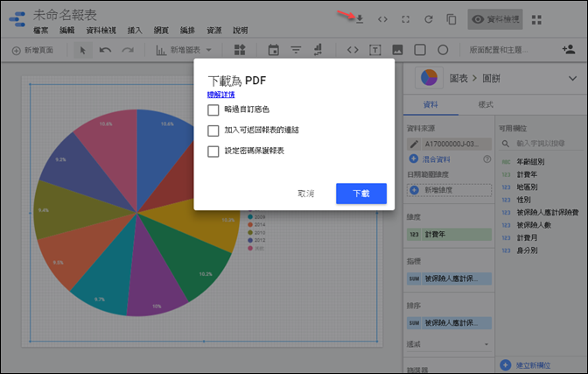The image size is (588, 374).
Task: Select the 地區別 field
Action: tap(527, 187)
